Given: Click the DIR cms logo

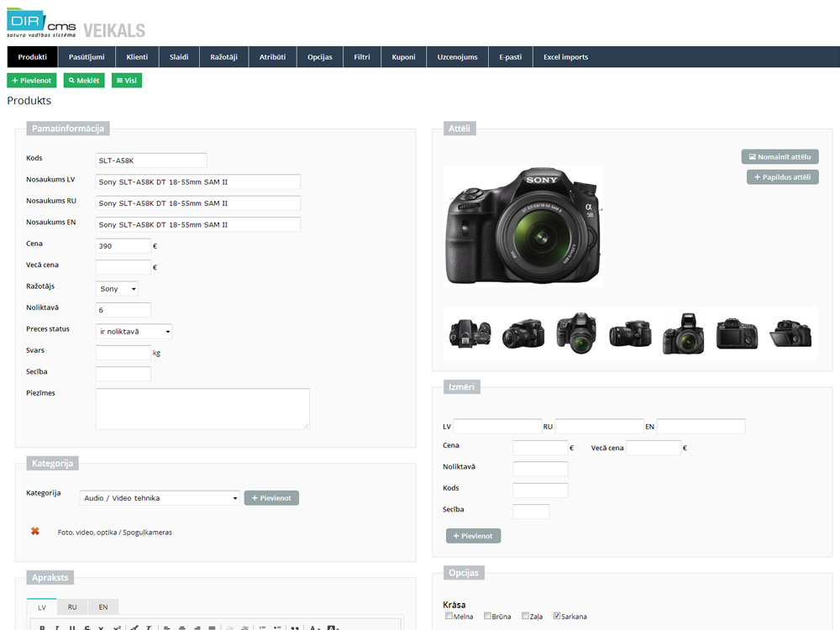Looking at the screenshot, I should 41,24.
